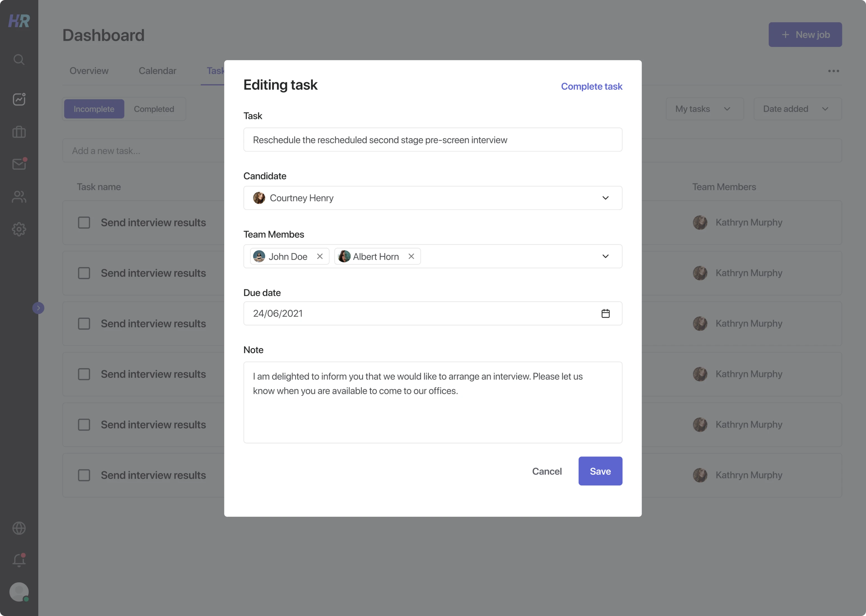Check the first Send interview results task

84,223
